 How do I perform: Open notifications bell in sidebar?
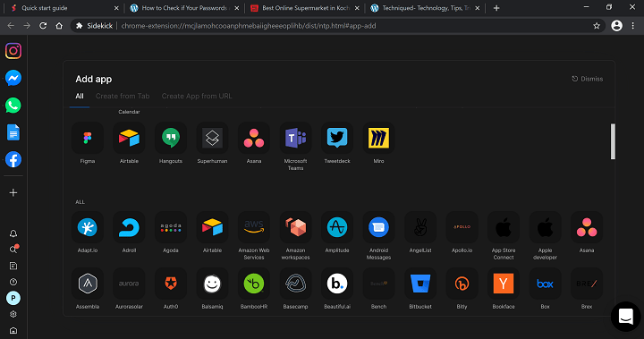(13, 233)
